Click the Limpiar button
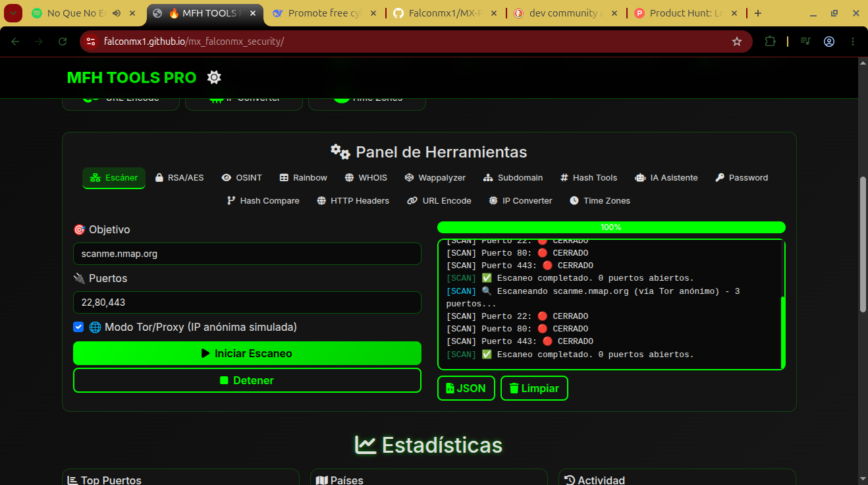 click(534, 388)
